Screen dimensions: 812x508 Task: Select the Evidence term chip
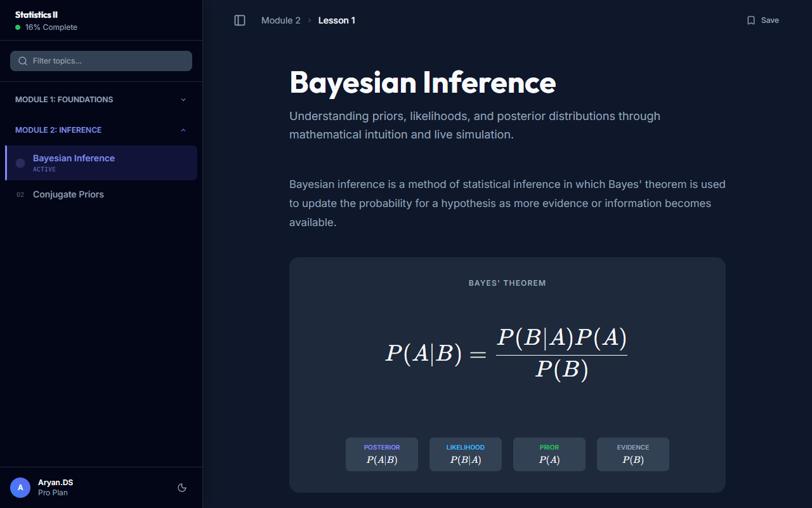point(633,454)
